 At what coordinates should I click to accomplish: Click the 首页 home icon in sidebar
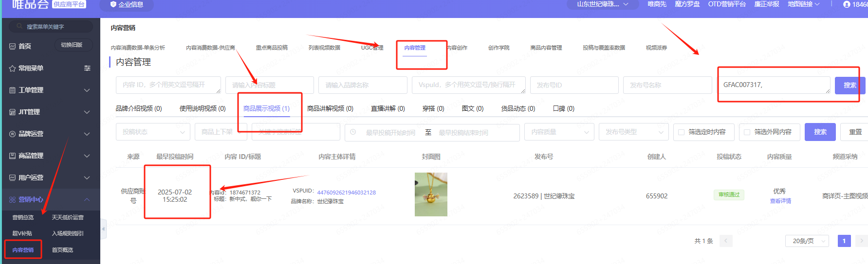[13, 46]
